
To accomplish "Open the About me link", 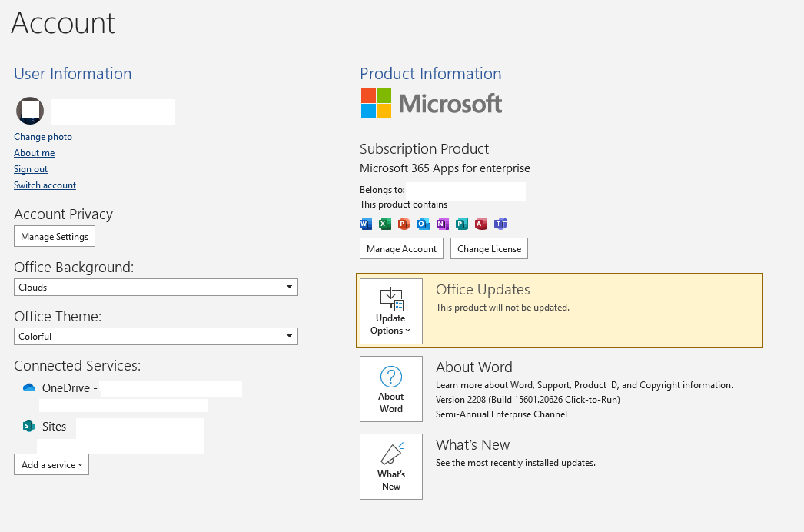I will 35,153.
